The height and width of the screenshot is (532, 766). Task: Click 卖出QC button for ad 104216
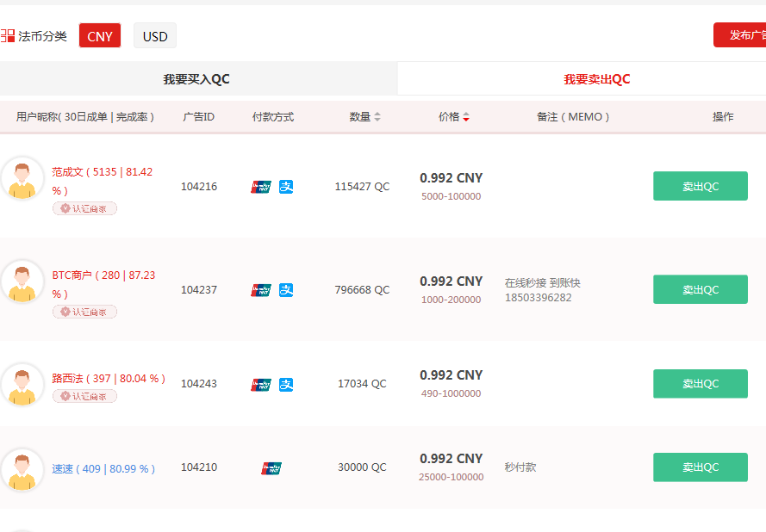(x=700, y=186)
